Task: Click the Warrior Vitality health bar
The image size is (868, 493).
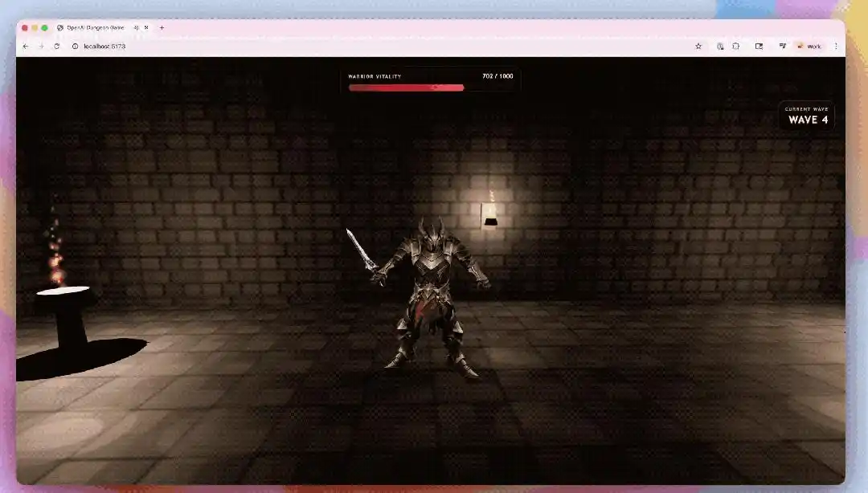Action: pos(406,88)
